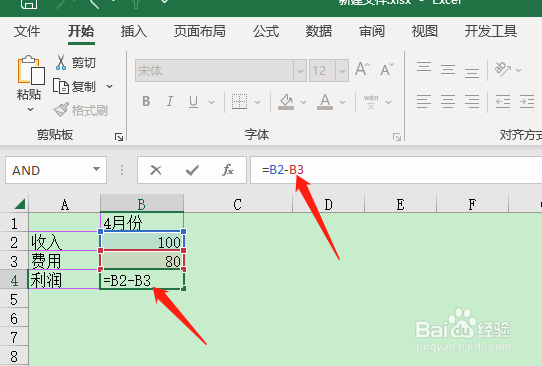Click the Decrease Font Size icon
Screen dimensions: 542x366
(x=387, y=69)
